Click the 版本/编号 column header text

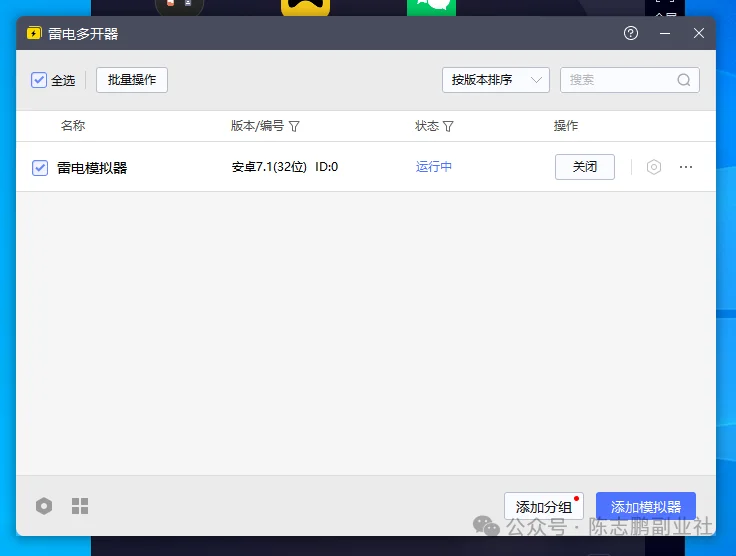pyautogui.click(x=257, y=126)
